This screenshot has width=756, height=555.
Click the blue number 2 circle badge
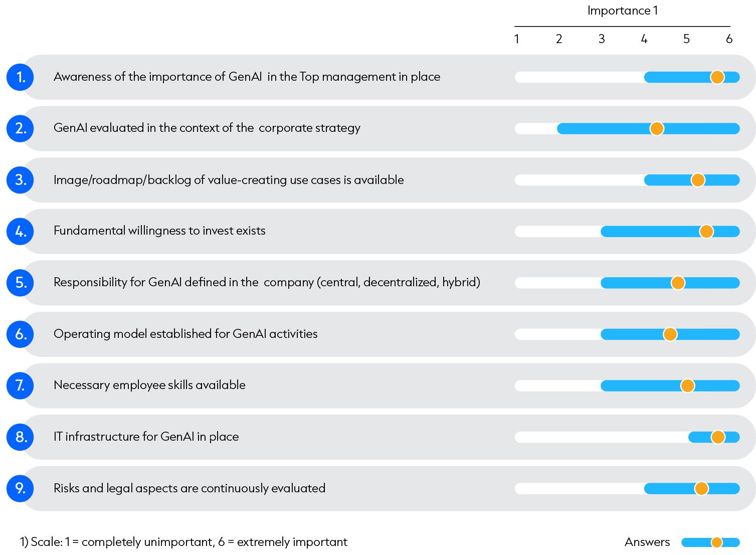(20, 128)
